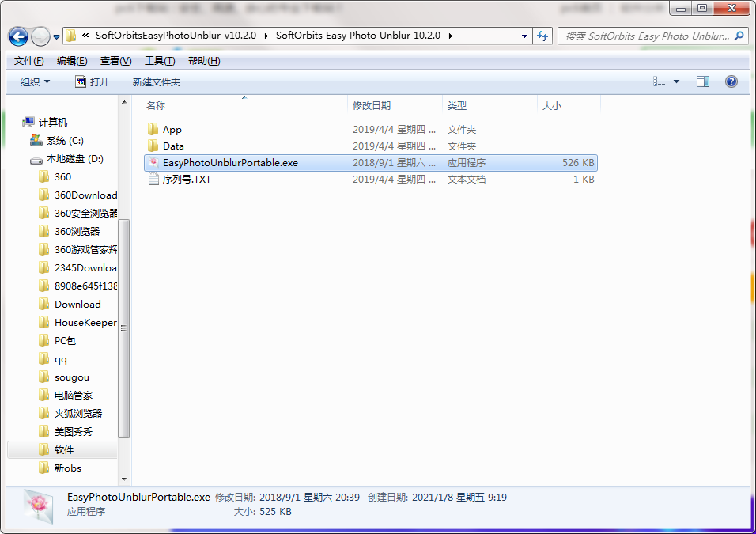Select 本地磁盘 (D:) in the tree
The image size is (756, 534).
(75, 159)
